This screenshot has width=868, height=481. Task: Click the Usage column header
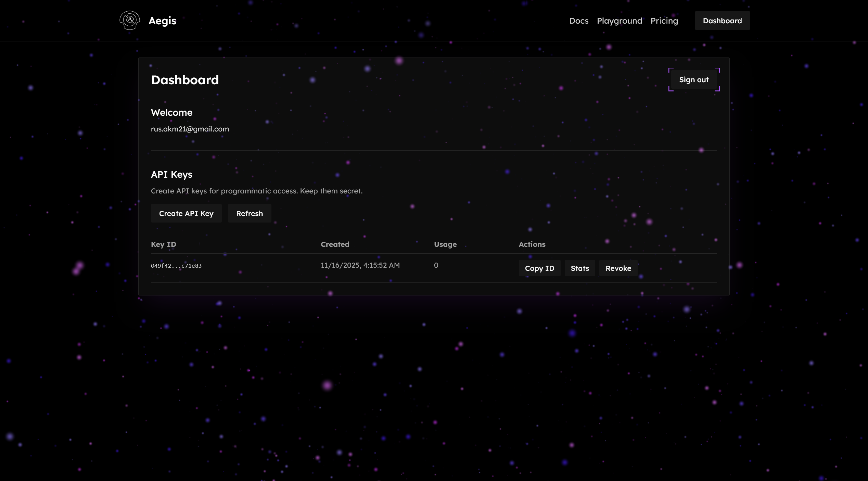(x=445, y=244)
